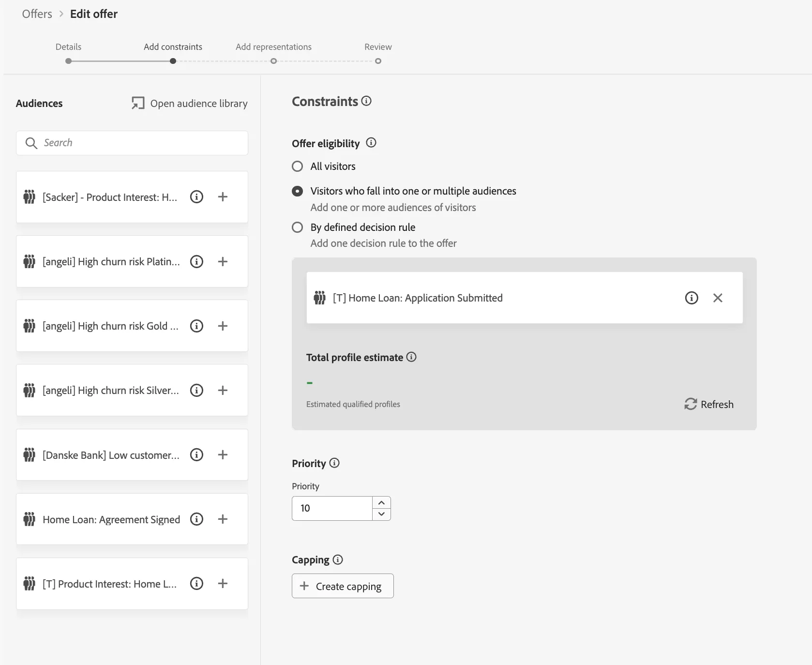Show info for Home Loan: Agreement Signed
Image resolution: width=812 pixels, height=665 pixels.
196,519
